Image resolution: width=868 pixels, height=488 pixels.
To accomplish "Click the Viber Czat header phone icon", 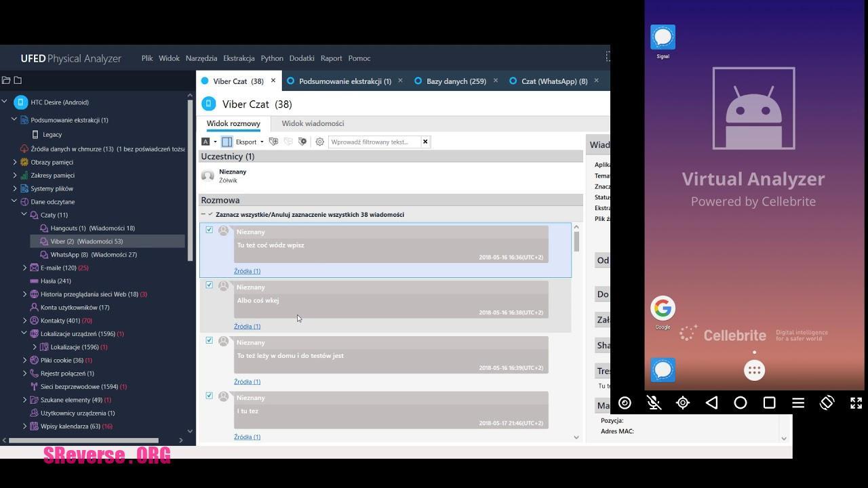I will [x=208, y=104].
